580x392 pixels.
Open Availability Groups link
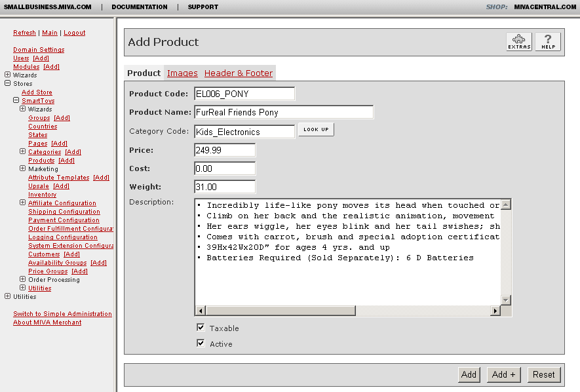coord(57,262)
